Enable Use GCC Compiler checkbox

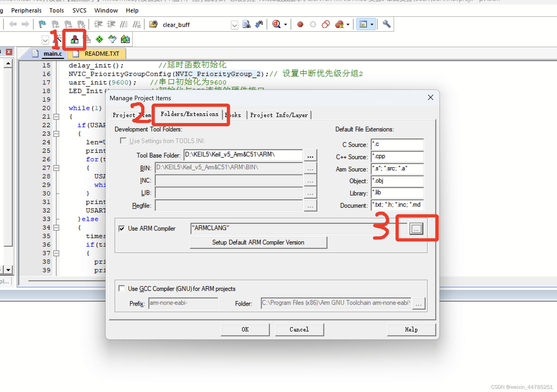point(122,289)
